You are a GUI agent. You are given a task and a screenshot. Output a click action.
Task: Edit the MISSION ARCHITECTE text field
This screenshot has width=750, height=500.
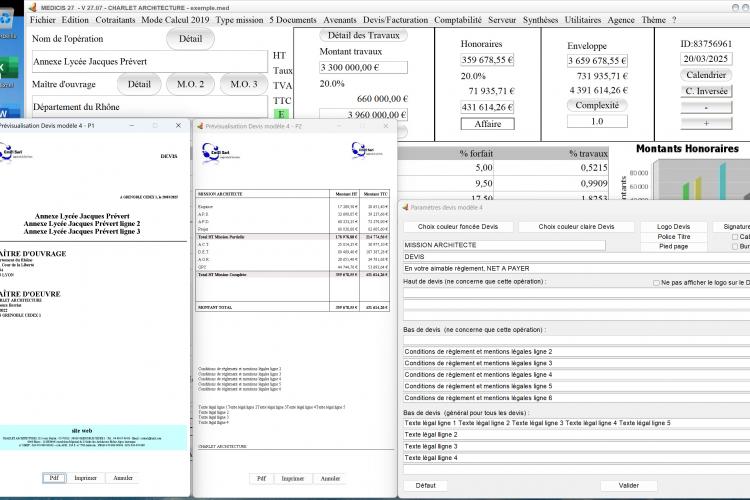tap(504, 245)
